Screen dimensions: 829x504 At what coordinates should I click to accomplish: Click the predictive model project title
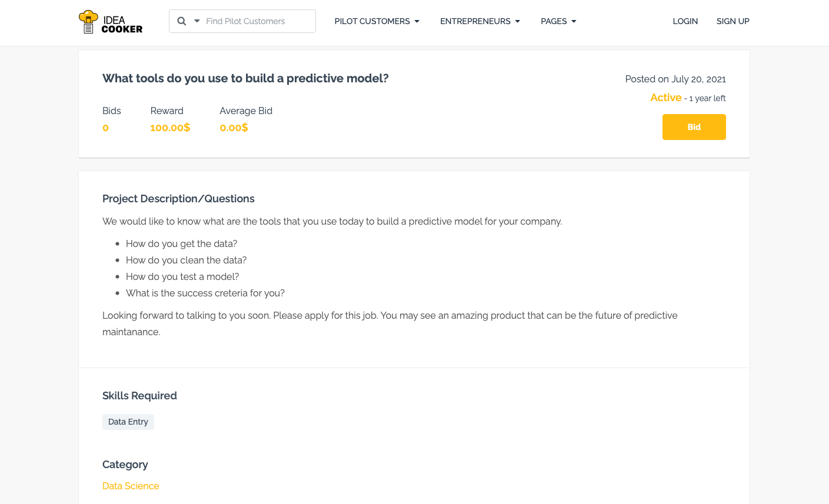click(245, 78)
